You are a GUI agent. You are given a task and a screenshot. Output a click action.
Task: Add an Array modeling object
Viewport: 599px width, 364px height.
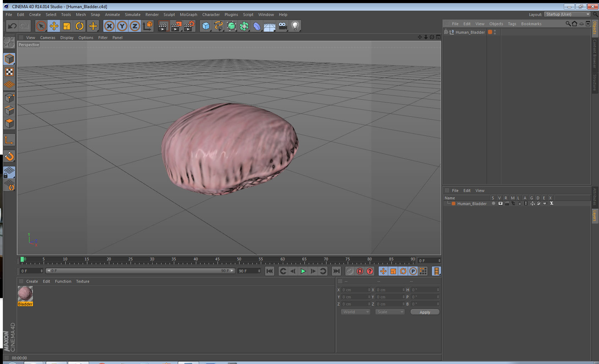click(244, 26)
